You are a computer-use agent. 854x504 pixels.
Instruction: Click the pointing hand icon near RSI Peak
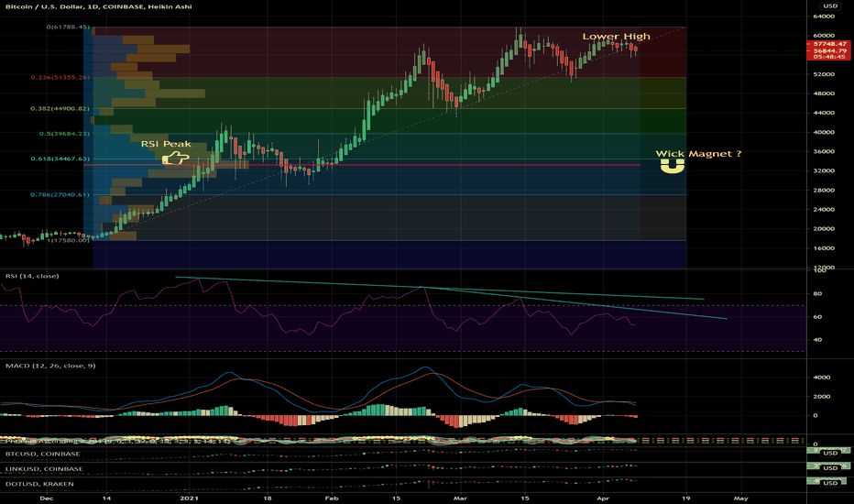pyautogui.click(x=175, y=159)
